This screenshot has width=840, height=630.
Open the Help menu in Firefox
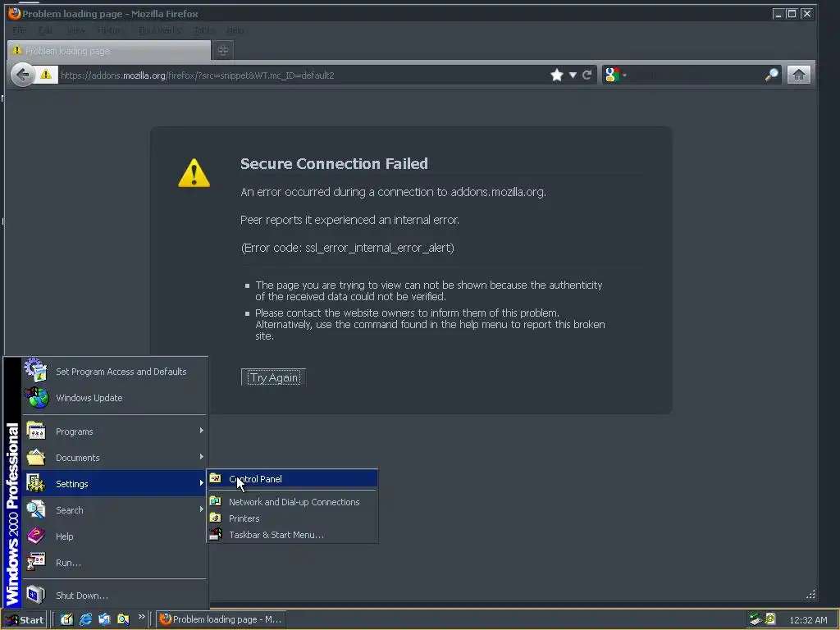coord(235,30)
